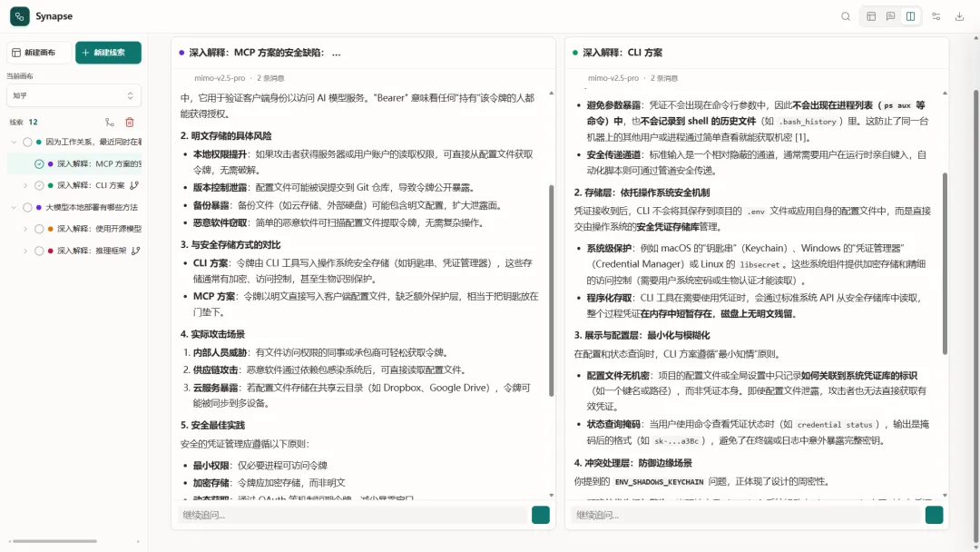Expand the 推理框架 row chevron
The width and height of the screenshot is (980, 552).
pyautogui.click(x=25, y=251)
